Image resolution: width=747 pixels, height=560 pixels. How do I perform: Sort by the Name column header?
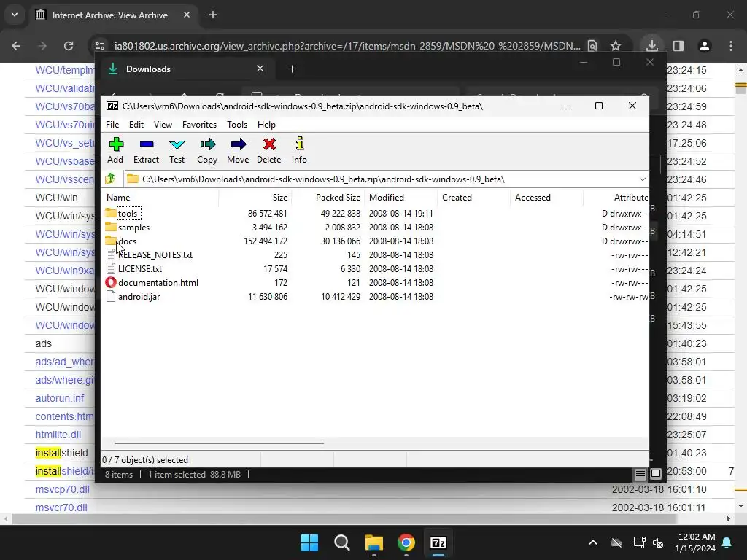(x=160, y=197)
